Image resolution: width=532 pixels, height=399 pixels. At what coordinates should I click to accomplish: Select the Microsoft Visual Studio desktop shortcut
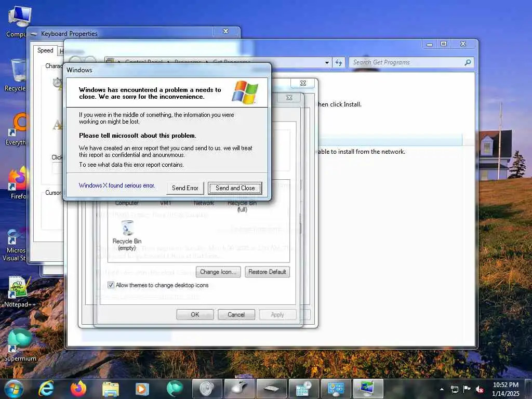click(14, 245)
